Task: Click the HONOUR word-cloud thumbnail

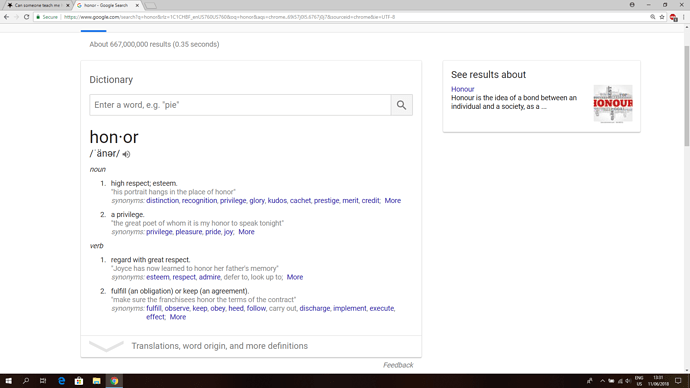Action: click(x=613, y=104)
